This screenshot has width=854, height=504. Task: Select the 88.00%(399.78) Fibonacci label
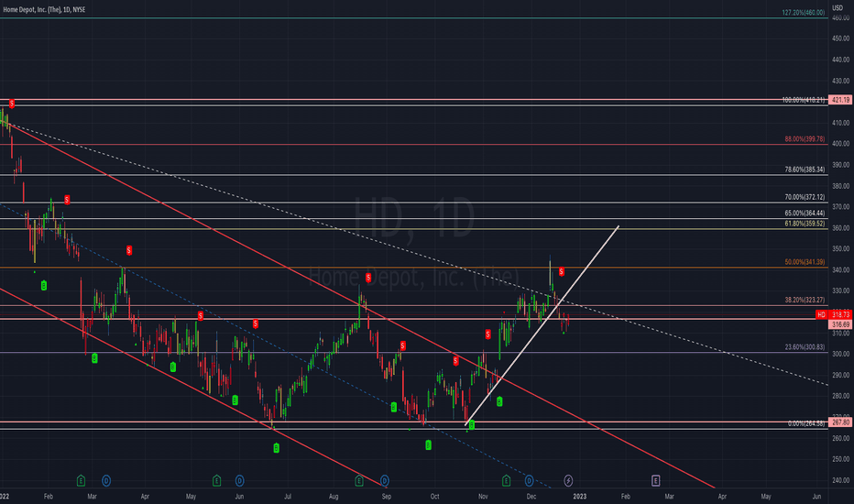pyautogui.click(x=805, y=139)
